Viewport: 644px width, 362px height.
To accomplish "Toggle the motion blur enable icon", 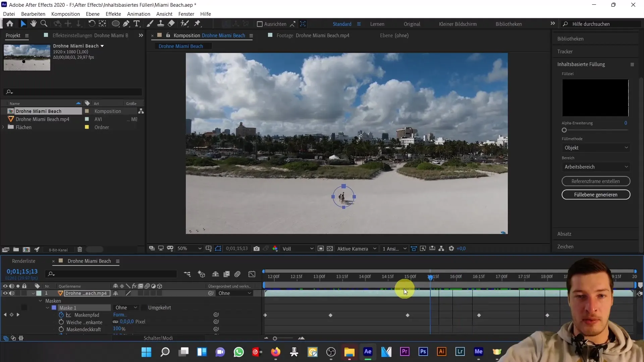I will click(237, 274).
